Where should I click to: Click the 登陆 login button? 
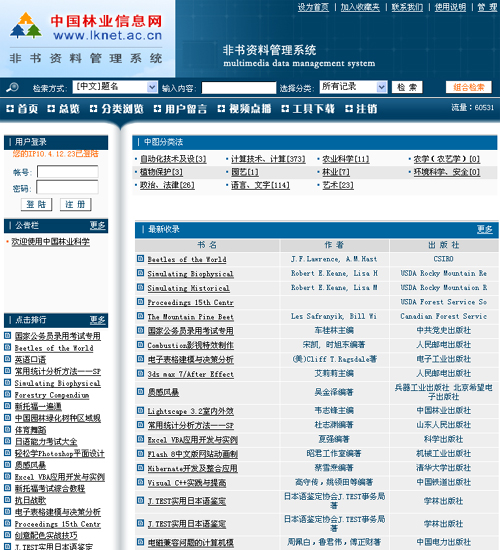[36, 204]
